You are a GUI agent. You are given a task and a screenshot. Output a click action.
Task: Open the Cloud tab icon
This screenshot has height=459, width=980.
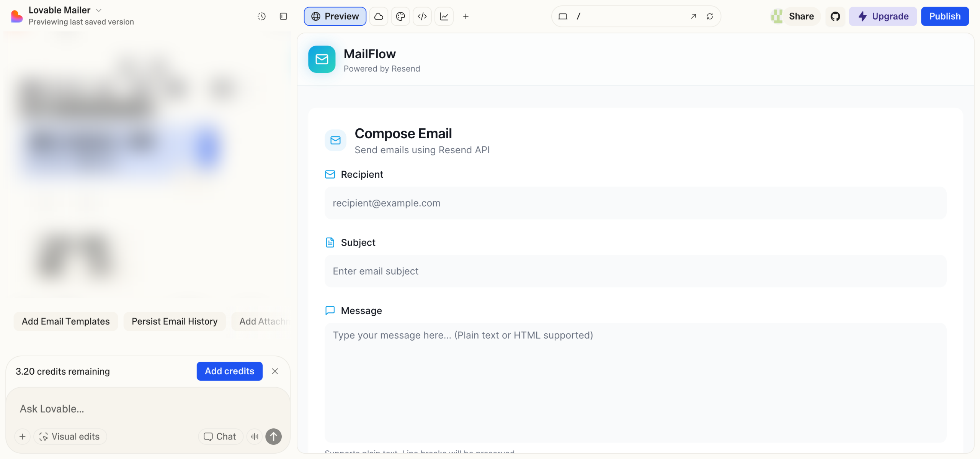(x=379, y=16)
